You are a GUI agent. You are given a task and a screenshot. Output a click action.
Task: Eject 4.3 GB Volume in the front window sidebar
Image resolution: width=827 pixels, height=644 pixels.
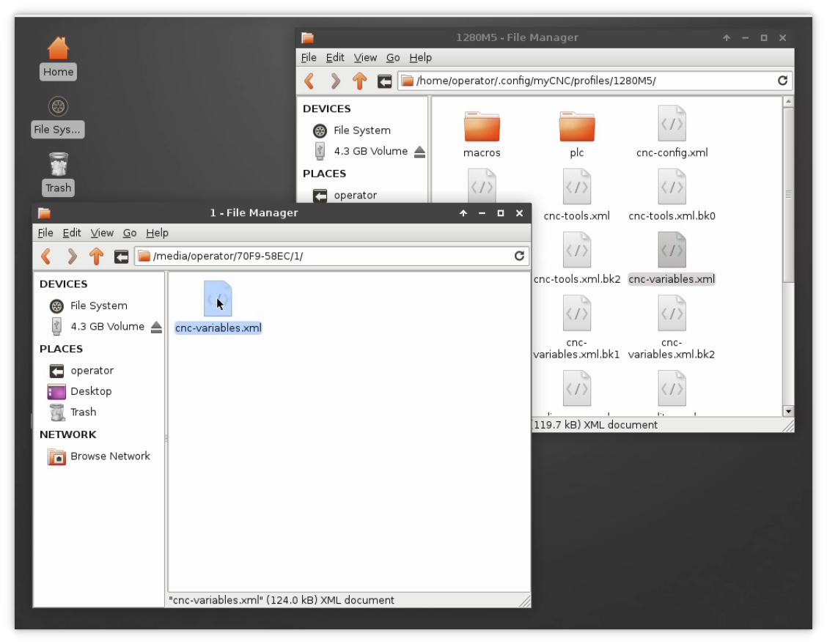[x=155, y=327]
